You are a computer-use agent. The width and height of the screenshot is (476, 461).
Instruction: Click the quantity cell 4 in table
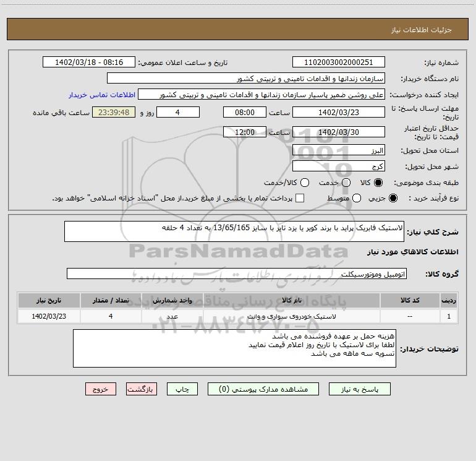click(x=111, y=316)
